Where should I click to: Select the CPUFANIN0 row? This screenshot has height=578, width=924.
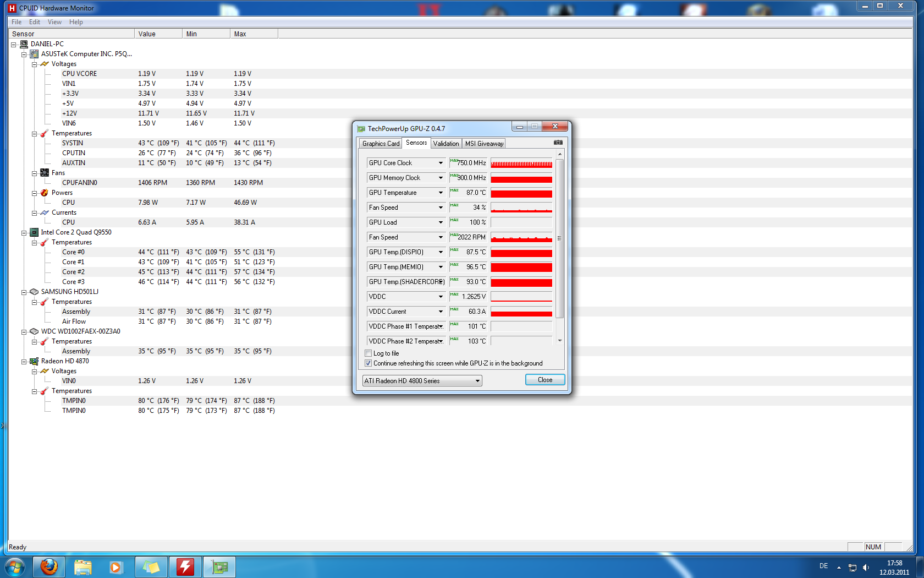pos(460,183)
